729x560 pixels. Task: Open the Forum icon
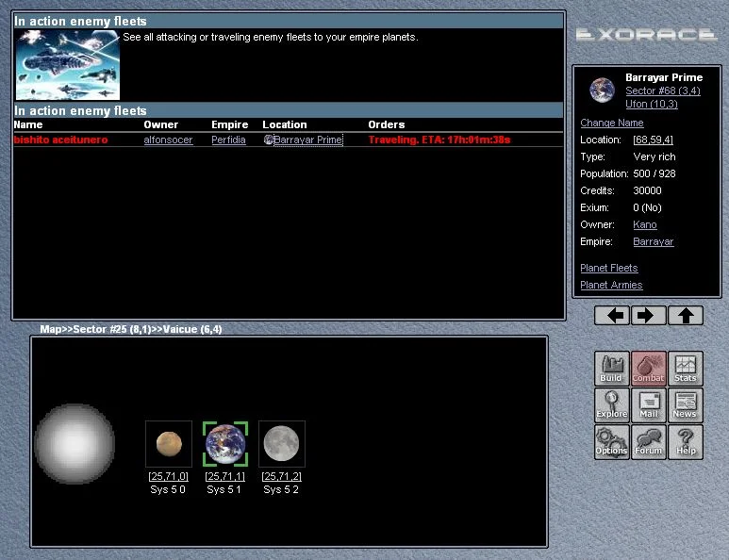click(x=648, y=442)
